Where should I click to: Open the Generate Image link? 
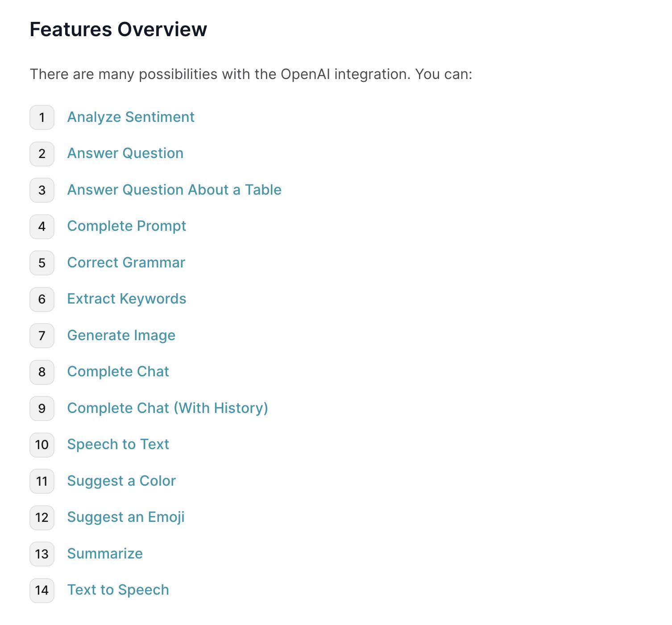(x=121, y=335)
